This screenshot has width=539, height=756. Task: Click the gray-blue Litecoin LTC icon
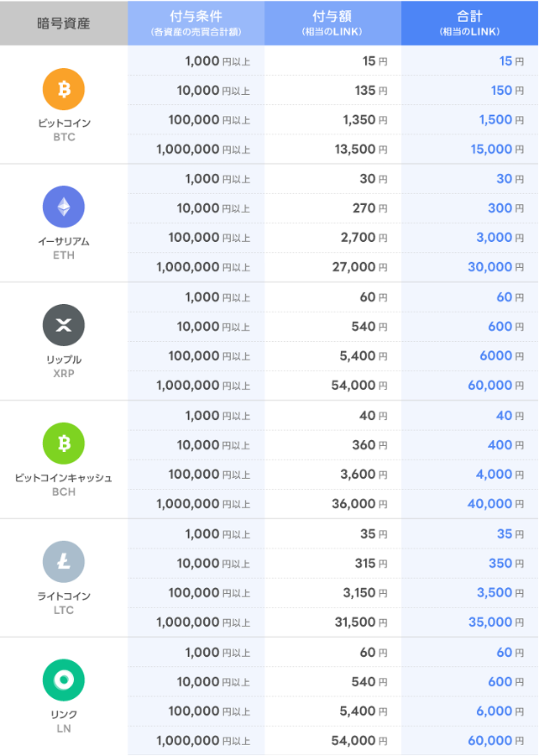click(64, 562)
